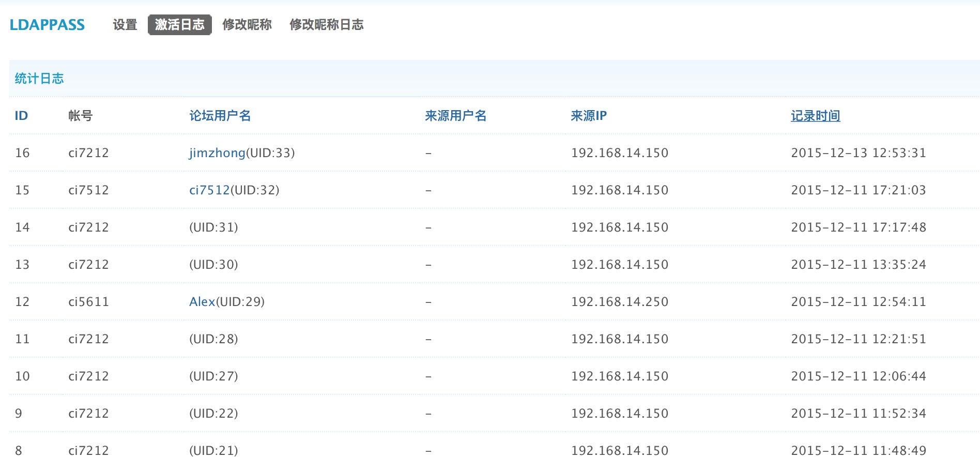Sort by 记录时间 column header
The height and width of the screenshot is (457, 980).
point(816,116)
